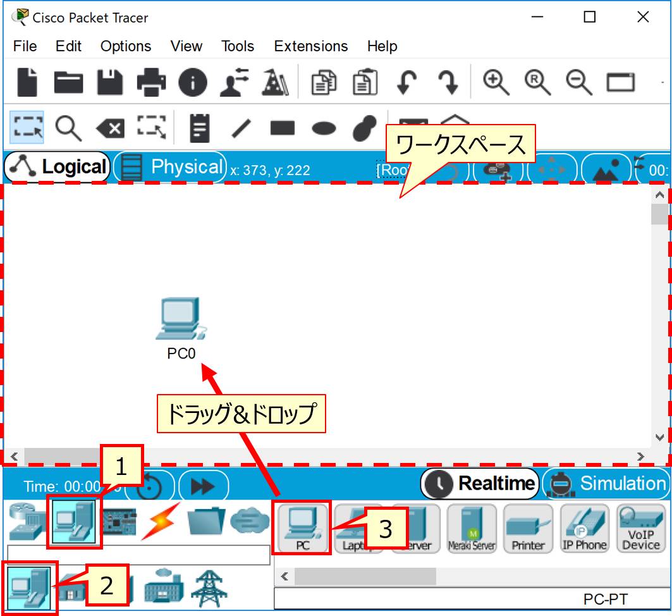The image size is (672, 616).
Task: Click the Fast Forward Time button
Action: [204, 486]
